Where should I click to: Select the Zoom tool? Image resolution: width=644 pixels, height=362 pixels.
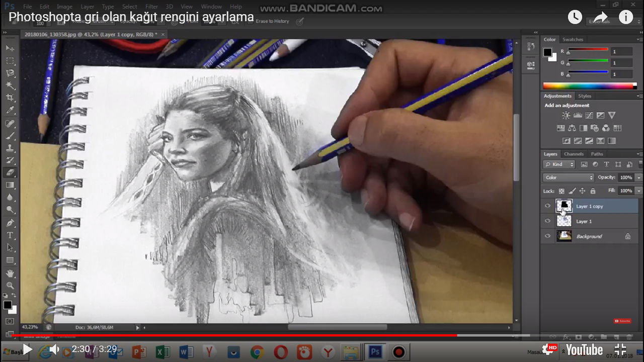[x=10, y=286]
